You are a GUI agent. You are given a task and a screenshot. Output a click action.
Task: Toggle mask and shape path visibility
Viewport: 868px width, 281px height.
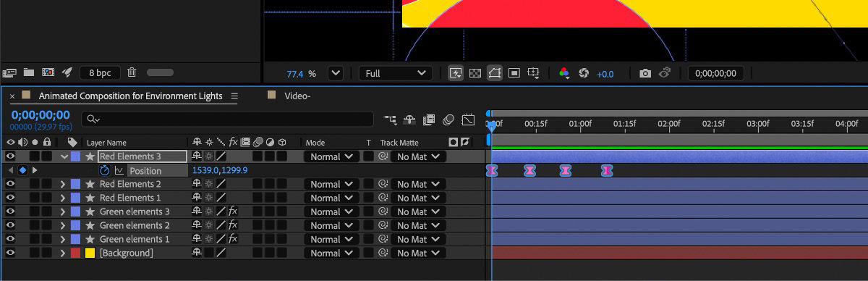pyautogui.click(x=495, y=73)
